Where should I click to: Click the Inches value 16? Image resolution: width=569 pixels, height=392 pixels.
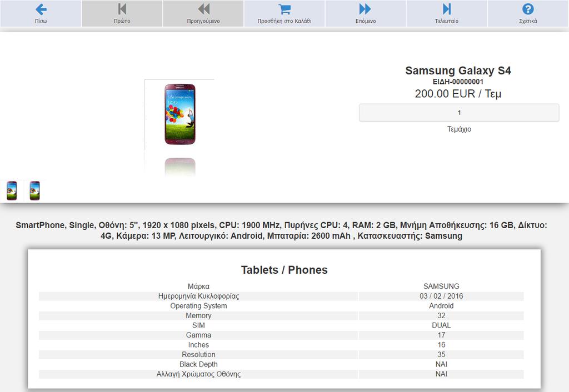(x=441, y=345)
